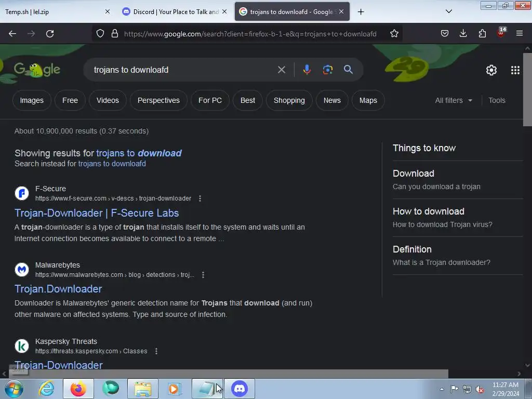Expand Definition things-to-know section
The height and width of the screenshot is (399, 532).
[457, 256]
